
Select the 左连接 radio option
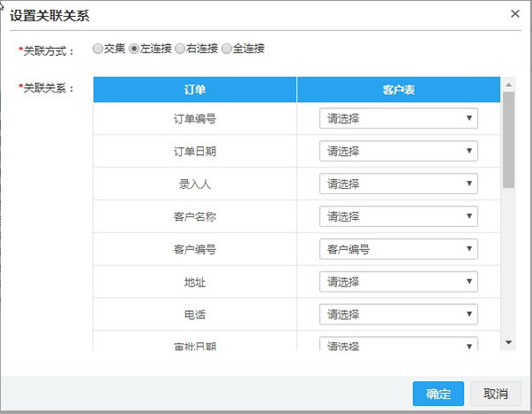[x=135, y=49]
